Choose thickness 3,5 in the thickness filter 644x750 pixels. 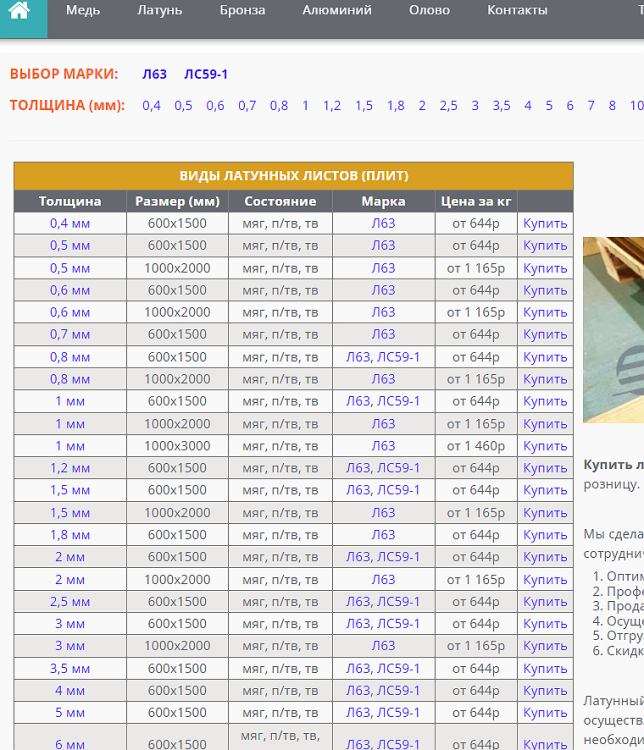501,105
